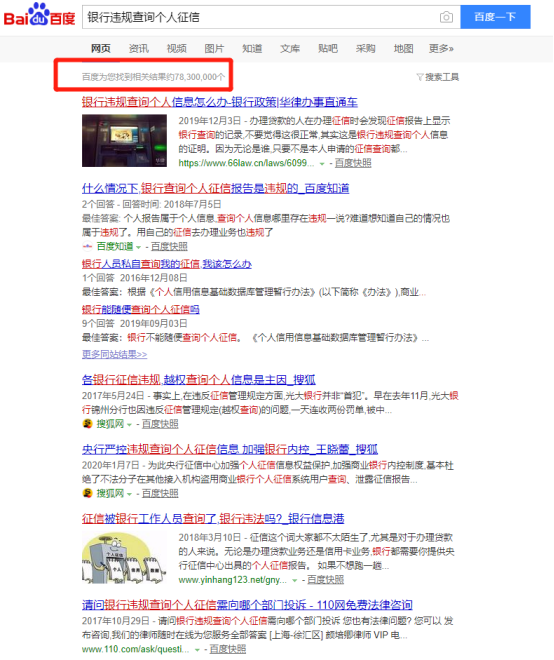Screen dimensions: 554x660
Task: Switch to the 图片 tab
Action: [x=214, y=49]
